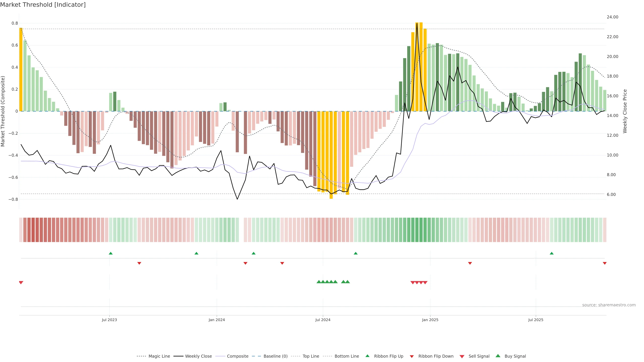The height and width of the screenshot is (362, 644).
Task: Click the Ribbon Flip Up marker at Jul 2023
Action: [x=111, y=253]
